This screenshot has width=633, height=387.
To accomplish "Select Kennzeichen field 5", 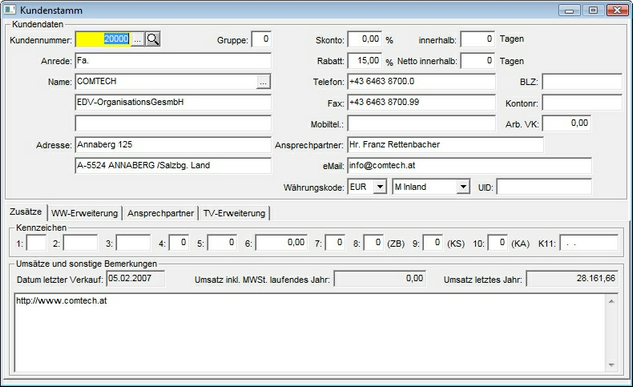I will [x=222, y=243].
